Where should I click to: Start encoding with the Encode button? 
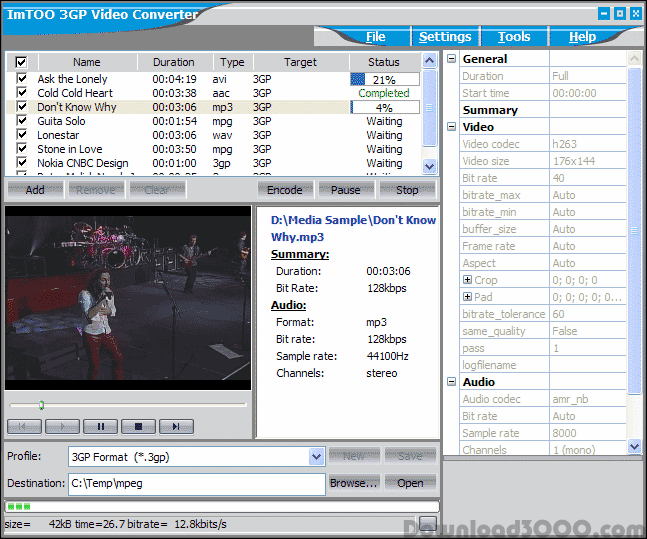(285, 190)
